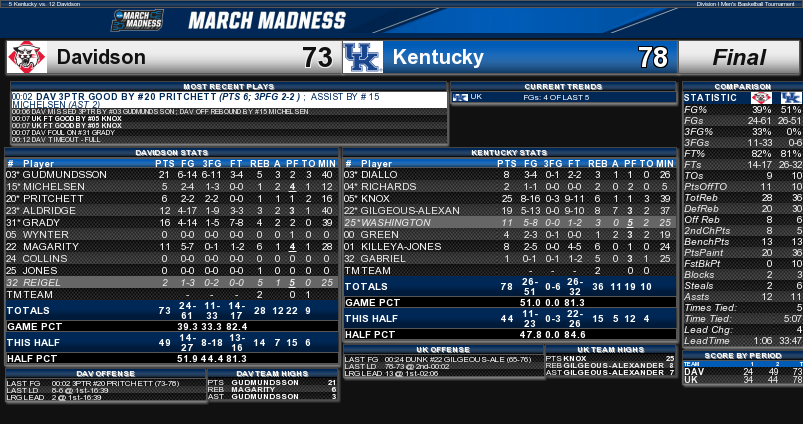
Task: Click the March Madness logo icon
Action: click(x=137, y=20)
